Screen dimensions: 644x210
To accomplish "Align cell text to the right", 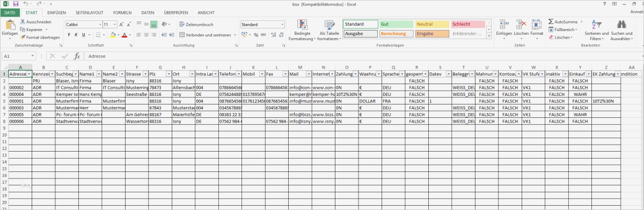I will pyautogui.click(x=153, y=35).
